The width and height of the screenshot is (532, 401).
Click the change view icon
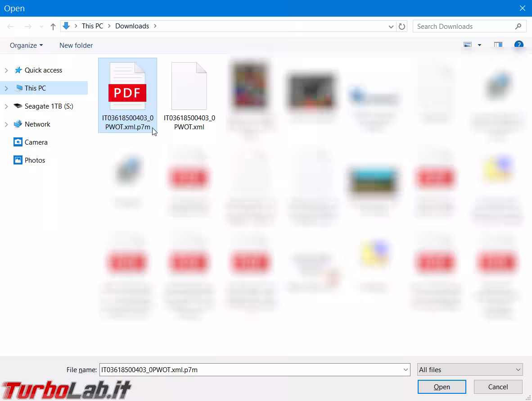pos(468,45)
